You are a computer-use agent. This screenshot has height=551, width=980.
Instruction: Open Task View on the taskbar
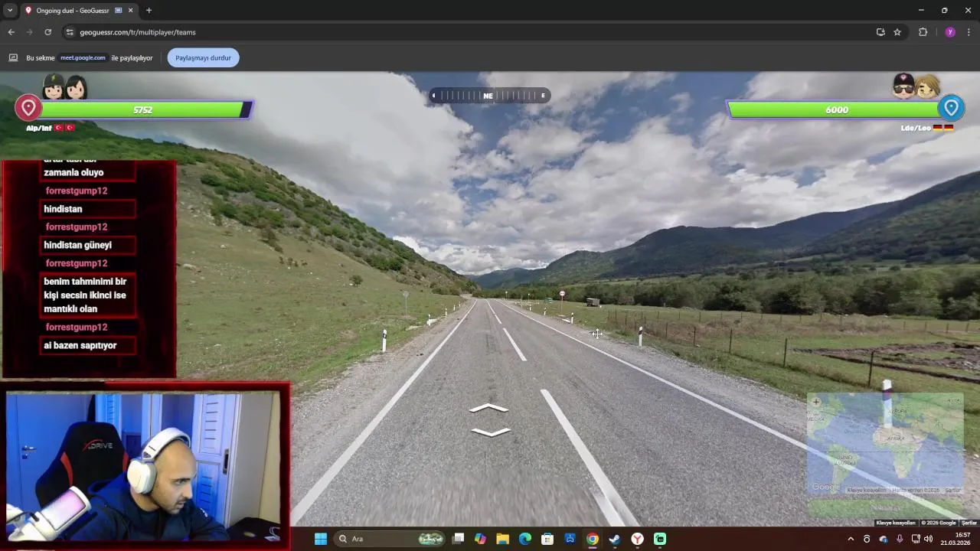pyautogui.click(x=458, y=539)
